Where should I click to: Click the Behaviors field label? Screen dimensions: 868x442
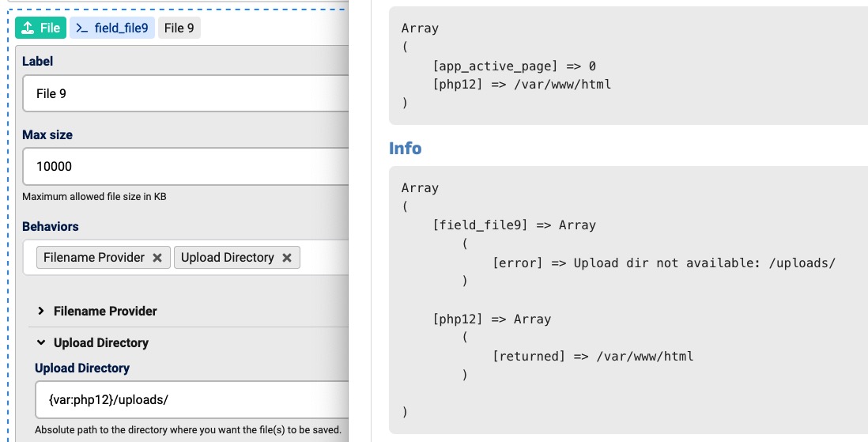click(51, 227)
